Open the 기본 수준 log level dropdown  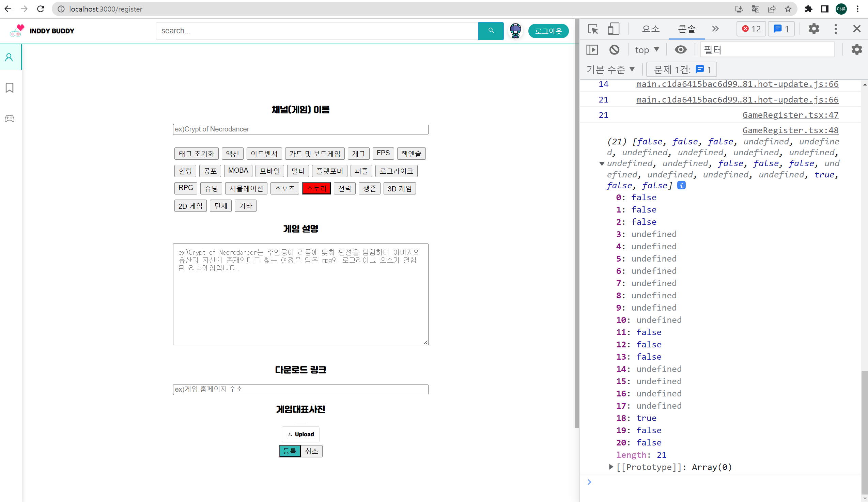pos(610,69)
